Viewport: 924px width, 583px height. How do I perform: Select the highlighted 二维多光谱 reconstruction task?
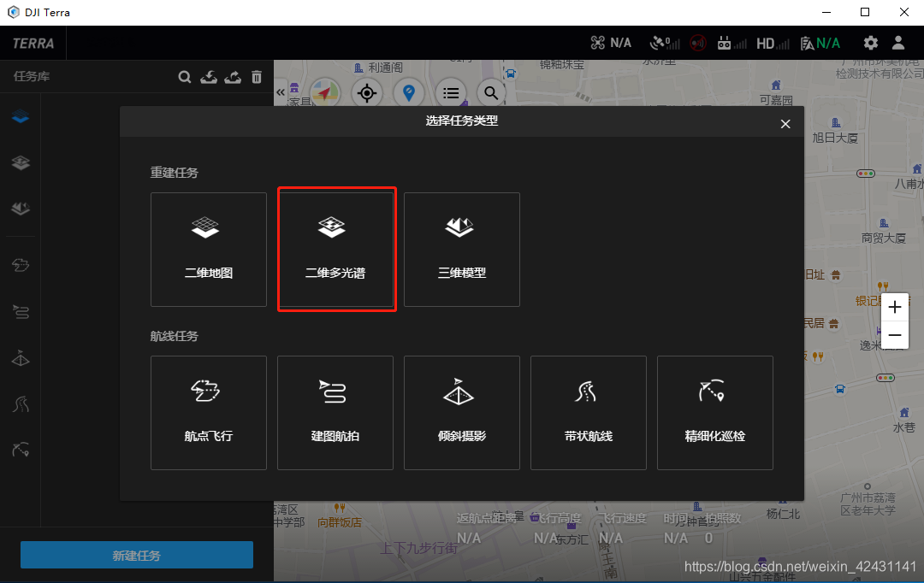[336, 249]
